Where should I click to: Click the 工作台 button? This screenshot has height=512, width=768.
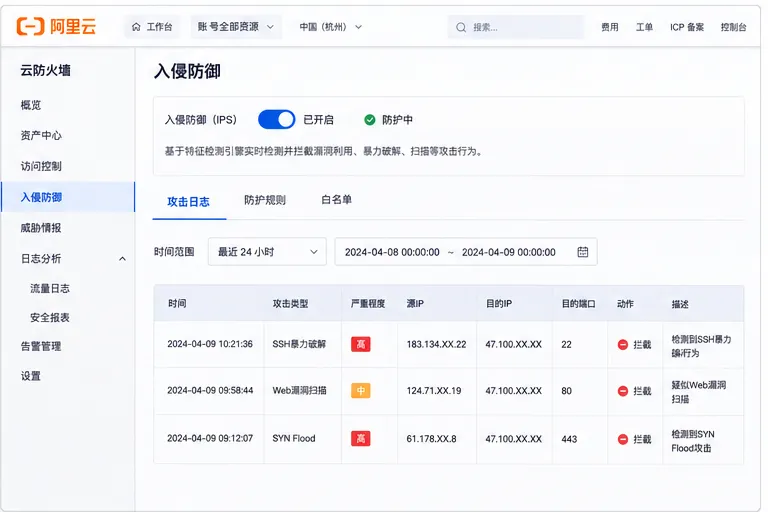point(152,27)
